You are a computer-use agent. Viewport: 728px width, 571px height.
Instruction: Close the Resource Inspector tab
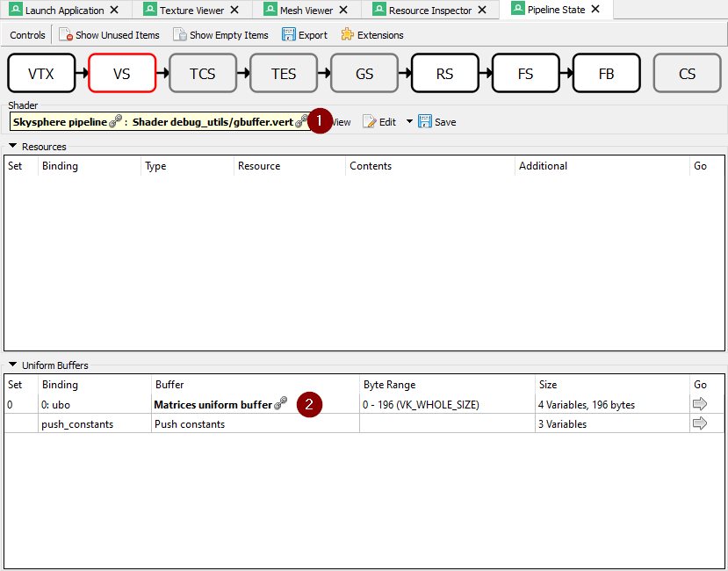point(481,11)
